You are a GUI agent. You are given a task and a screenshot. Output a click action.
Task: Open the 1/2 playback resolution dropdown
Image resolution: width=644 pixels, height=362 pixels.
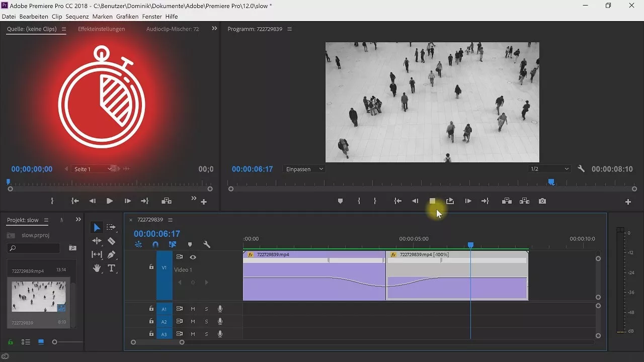pyautogui.click(x=549, y=168)
